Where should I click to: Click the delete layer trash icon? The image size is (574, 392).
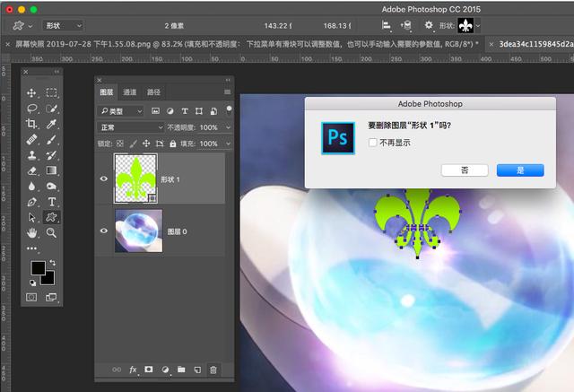click(213, 370)
